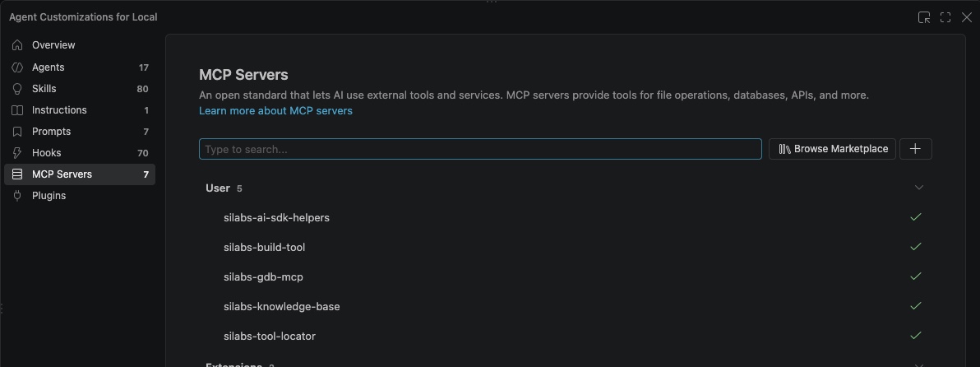
Task: Click the Hooks lightning icon
Action: click(x=17, y=152)
